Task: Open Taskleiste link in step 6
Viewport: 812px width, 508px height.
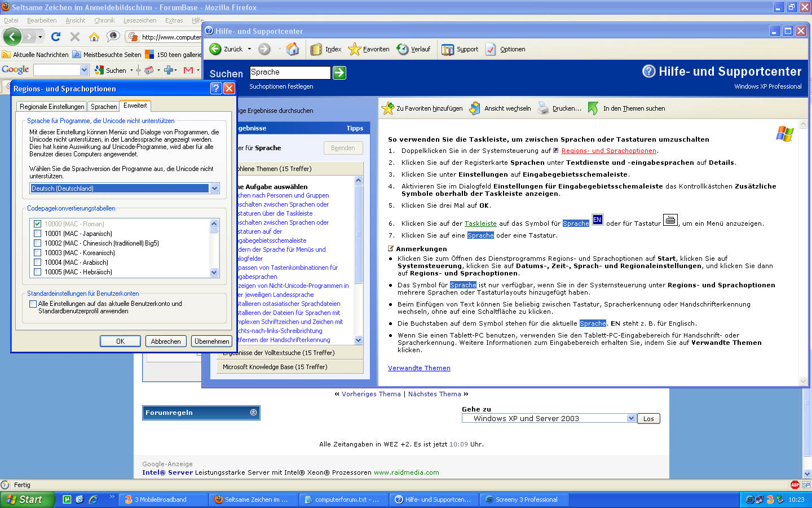Action: (480, 224)
